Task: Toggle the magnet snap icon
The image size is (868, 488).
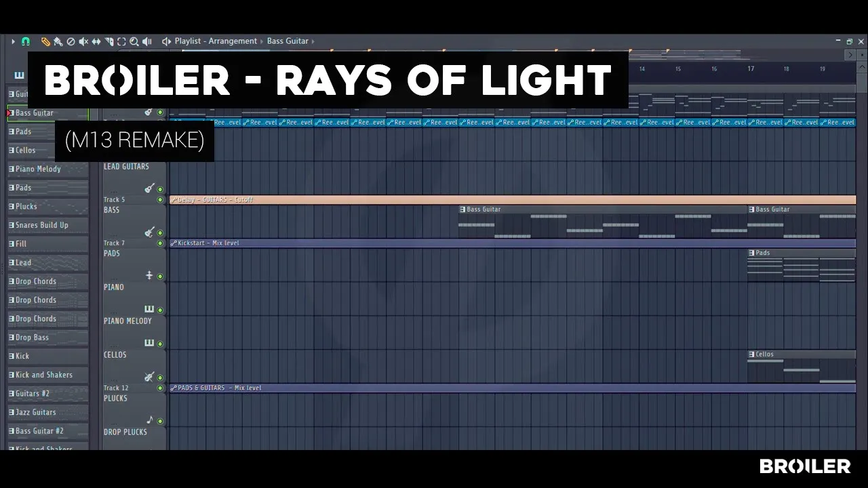Action: [x=26, y=41]
